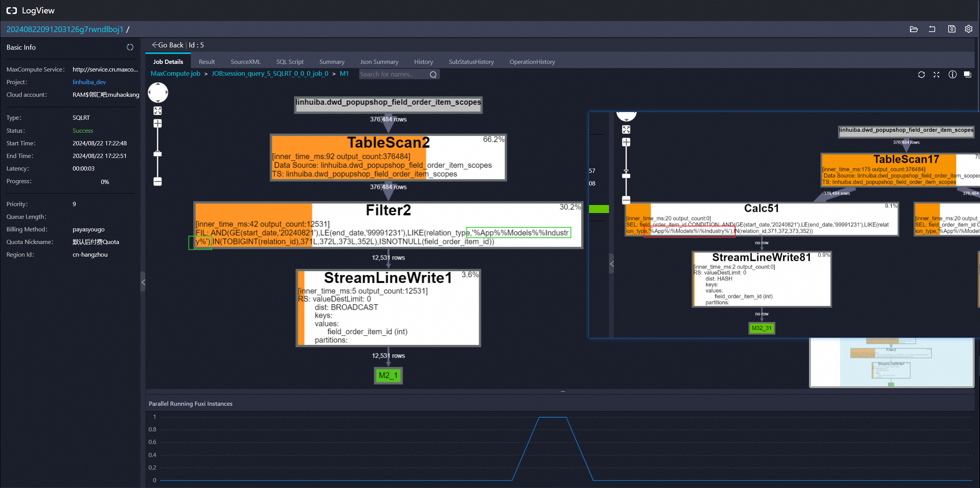The width and height of the screenshot is (980, 488).
Task: Toggle fullscreen graph icon
Action: (x=936, y=75)
